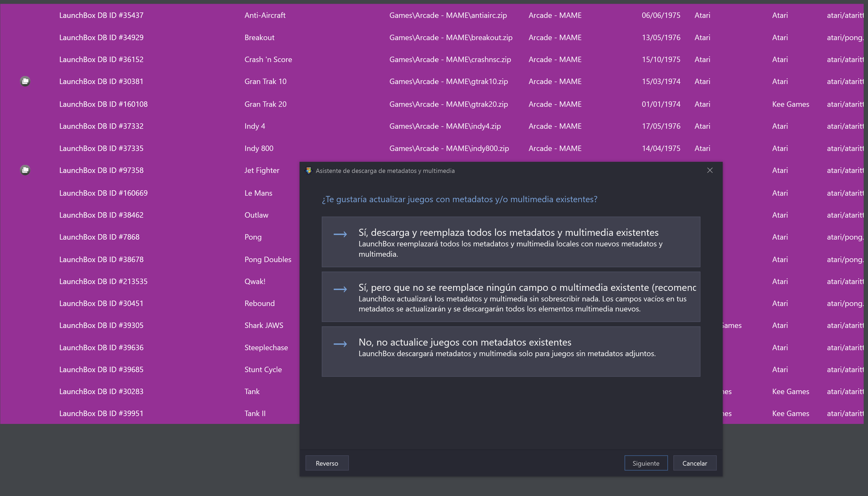Click the date 15/03/1974
Screen dimensions: 868x496
pos(661,81)
